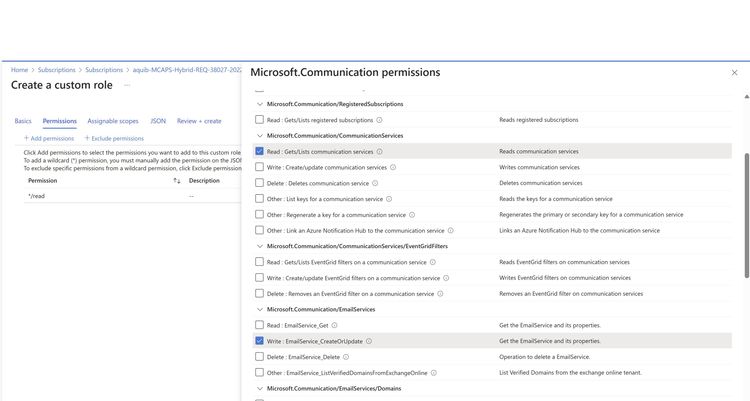Click Exclude permissions button
This screenshot has width=750, height=401.
point(114,138)
